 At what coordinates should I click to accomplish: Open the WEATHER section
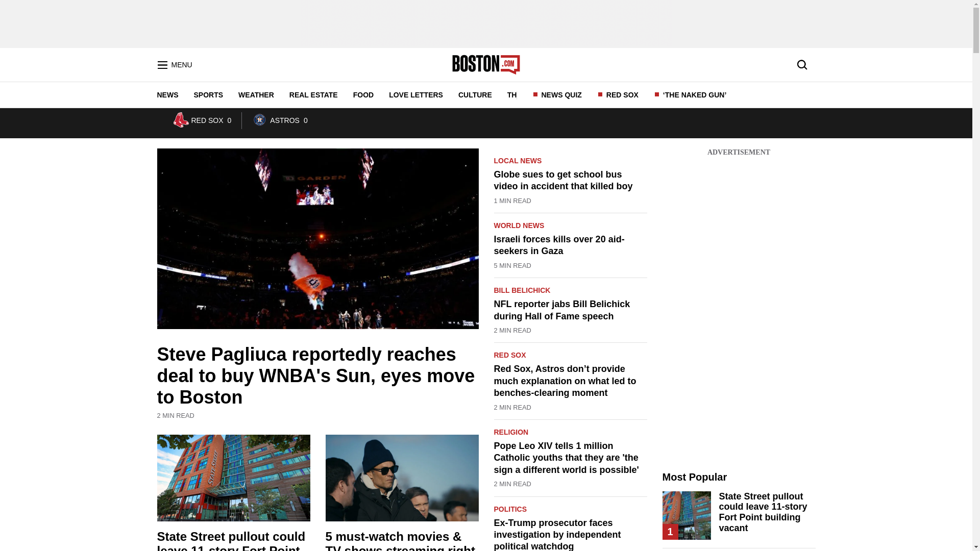(x=256, y=95)
